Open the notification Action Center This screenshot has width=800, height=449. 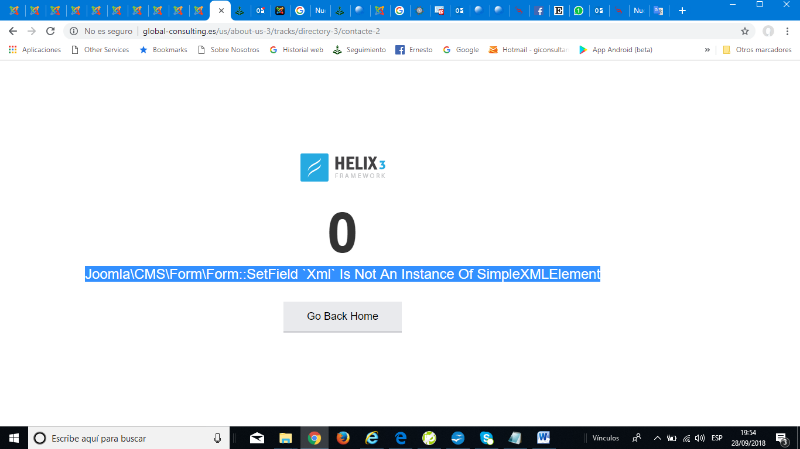click(782, 438)
